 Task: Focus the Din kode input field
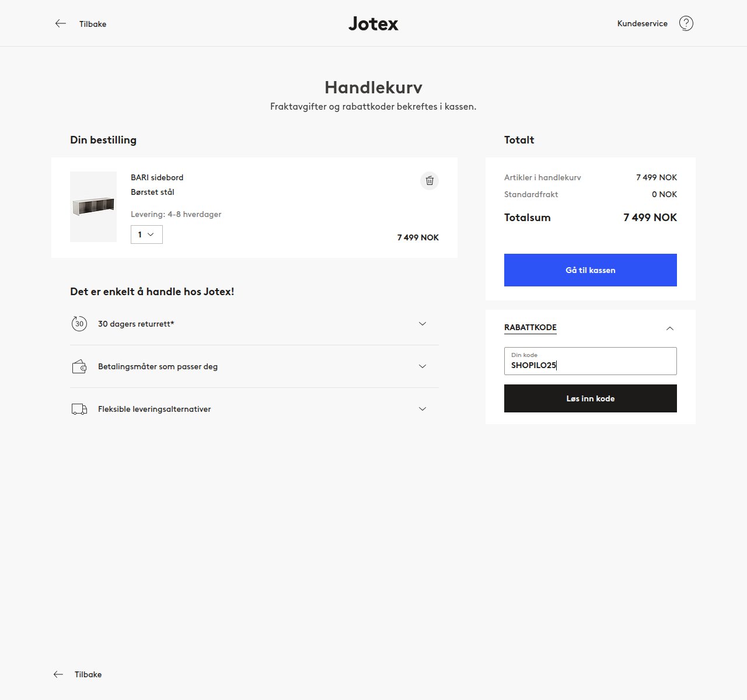pyautogui.click(x=591, y=361)
